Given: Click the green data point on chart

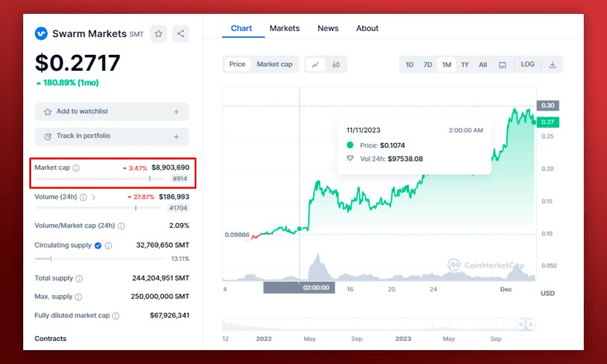Looking at the screenshot, I should pos(300,228).
